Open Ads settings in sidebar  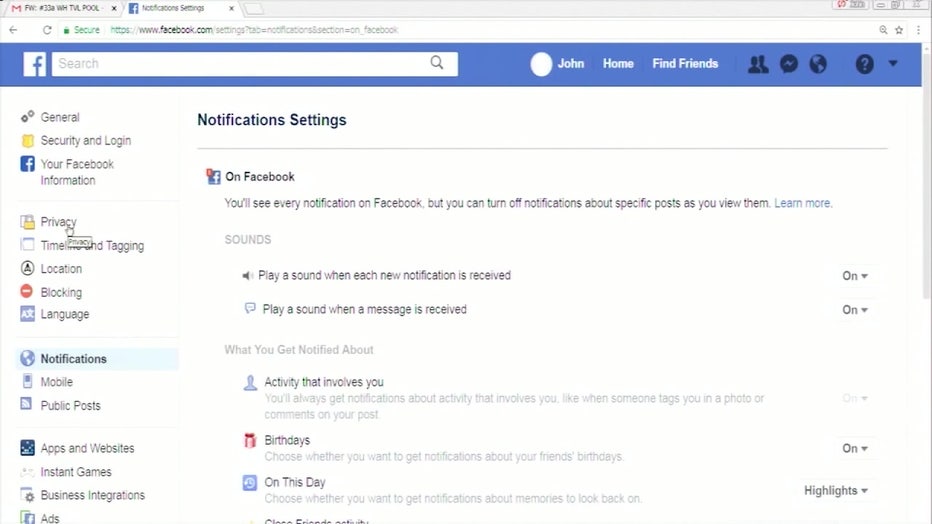50,518
